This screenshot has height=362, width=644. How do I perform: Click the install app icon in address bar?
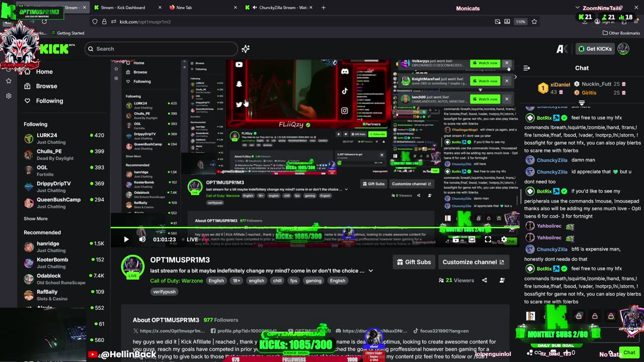pos(507,22)
